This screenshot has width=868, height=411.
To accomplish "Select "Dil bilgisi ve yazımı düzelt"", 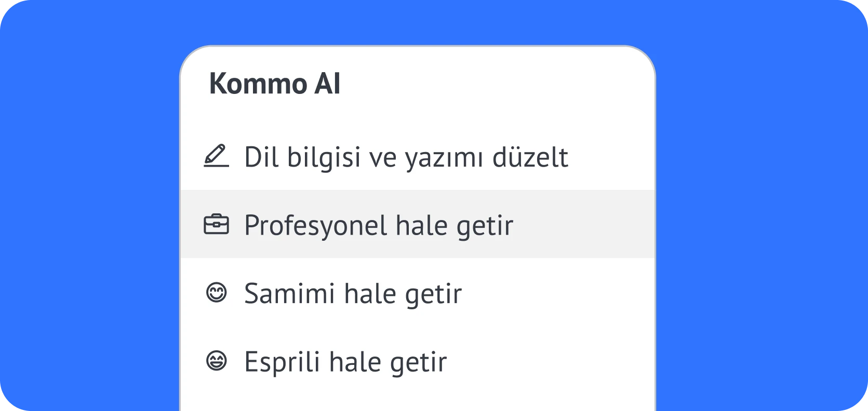I will pos(406,157).
